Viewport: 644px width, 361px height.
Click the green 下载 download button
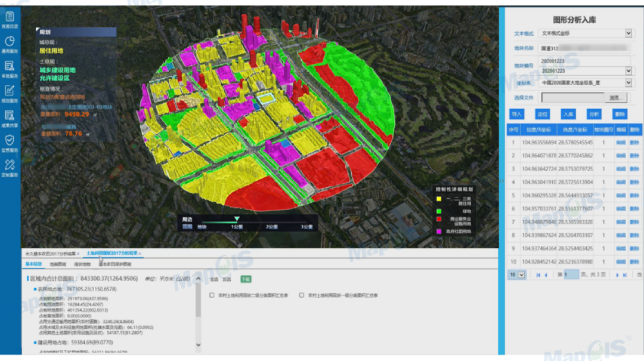(246, 279)
